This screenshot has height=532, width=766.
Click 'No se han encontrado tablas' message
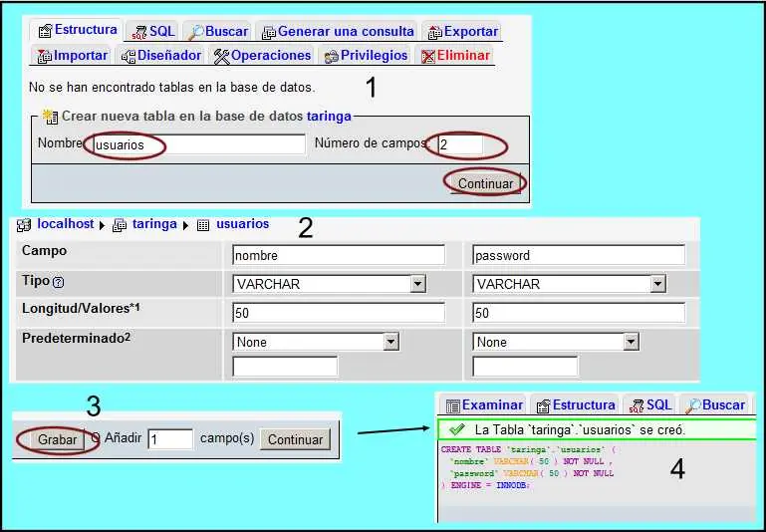point(172,88)
